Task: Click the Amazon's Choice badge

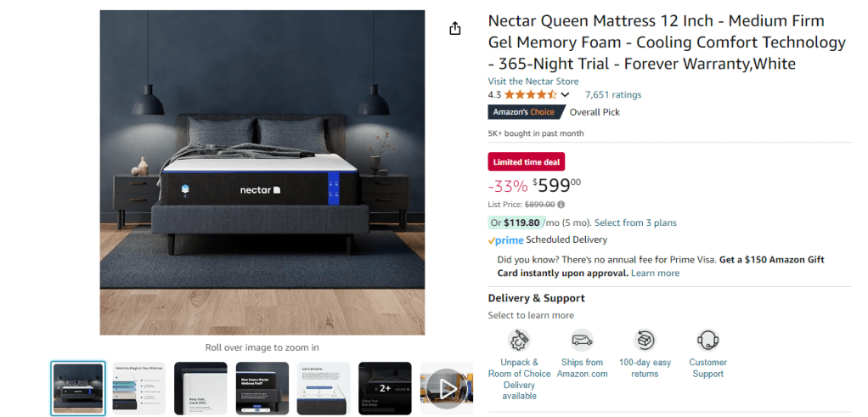Action: 526,112
